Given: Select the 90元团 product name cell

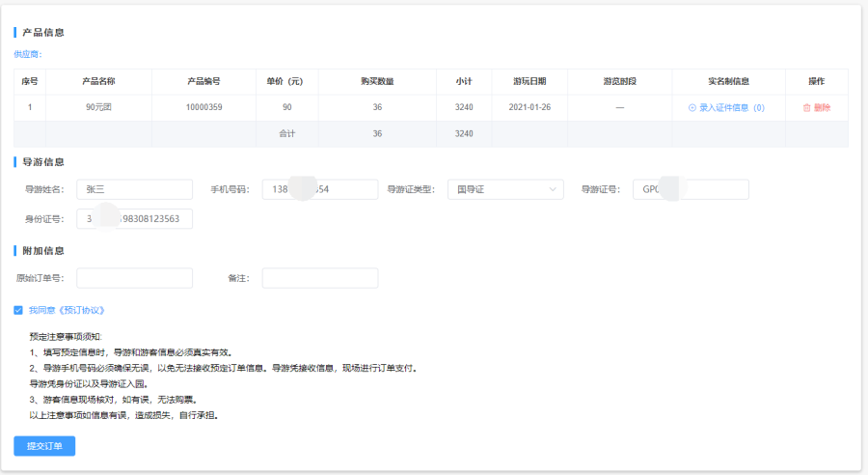Looking at the screenshot, I should [x=98, y=107].
